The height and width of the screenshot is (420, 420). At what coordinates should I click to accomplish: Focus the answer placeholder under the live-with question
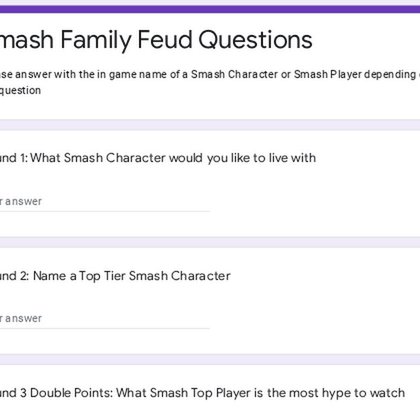coord(21,201)
